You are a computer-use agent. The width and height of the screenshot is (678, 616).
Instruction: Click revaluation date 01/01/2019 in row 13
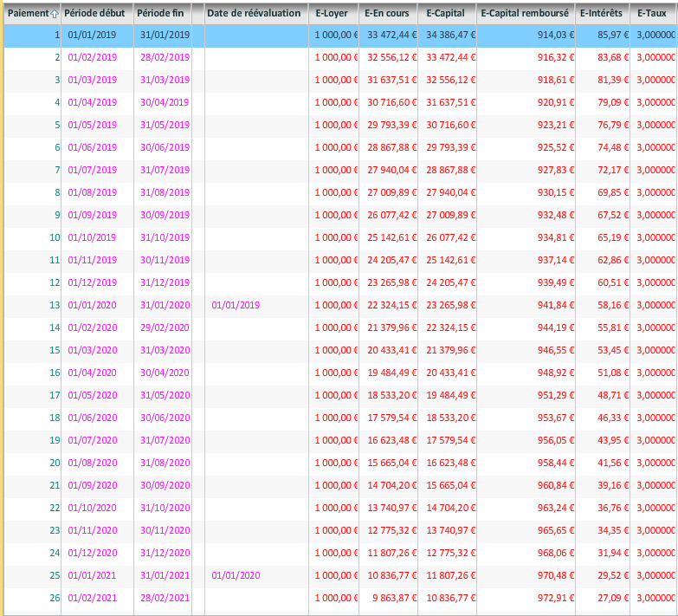coord(236,305)
